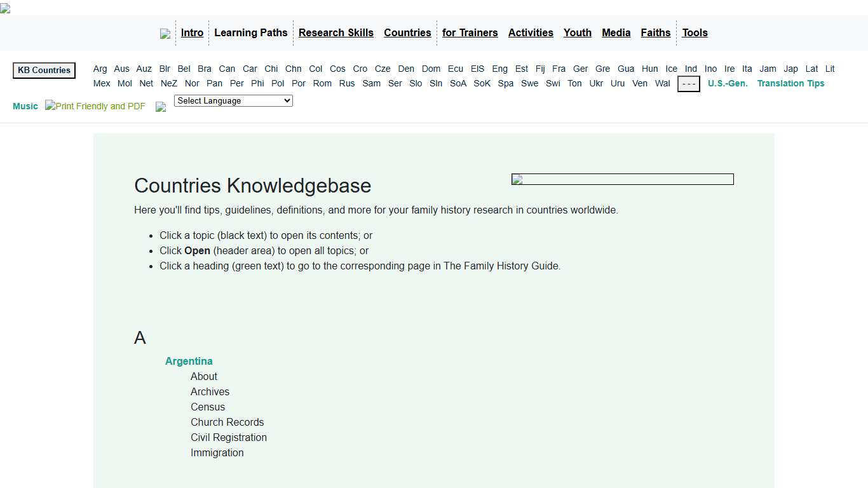
Task: Open the Tools menu item
Action: tap(695, 32)
